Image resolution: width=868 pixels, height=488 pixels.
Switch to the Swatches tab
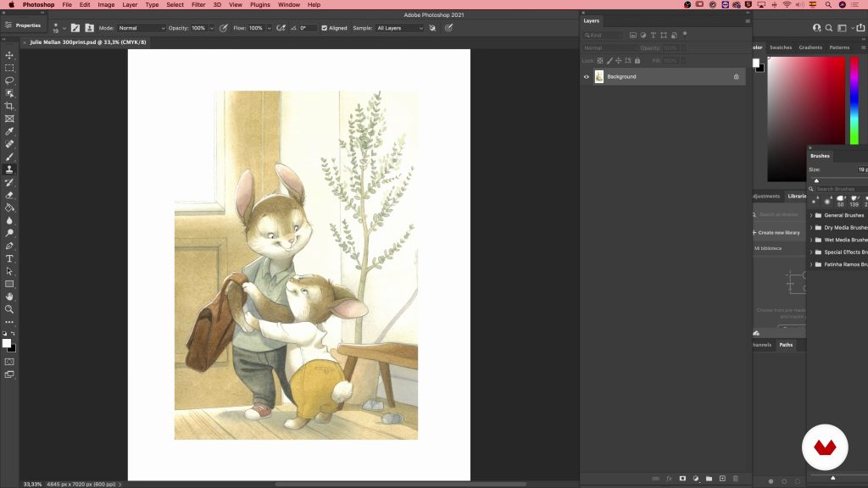coord(780,47)
